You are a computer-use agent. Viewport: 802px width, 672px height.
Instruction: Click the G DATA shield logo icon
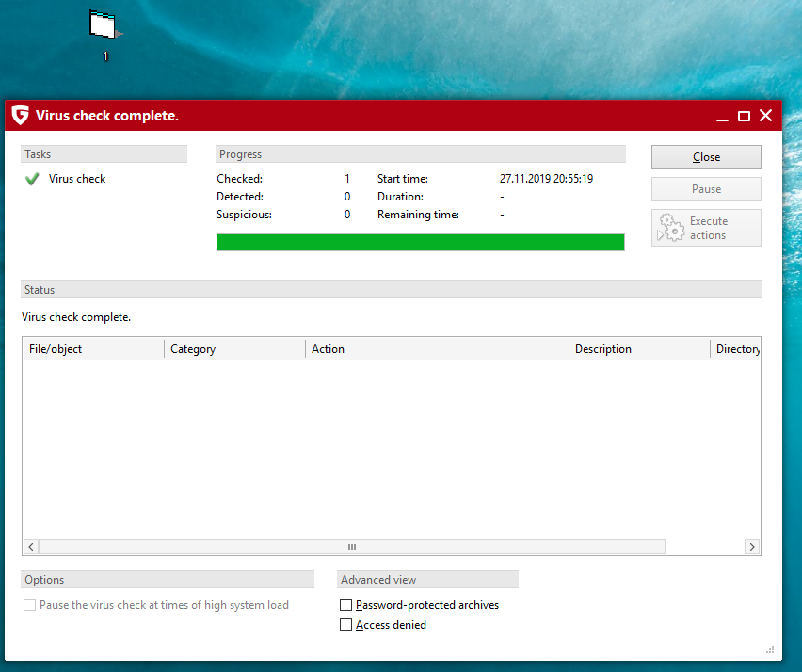point(20,116)
